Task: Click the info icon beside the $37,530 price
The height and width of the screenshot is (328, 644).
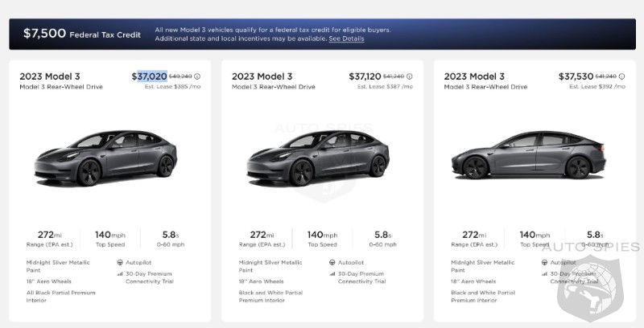Action: tap(620, 76)
